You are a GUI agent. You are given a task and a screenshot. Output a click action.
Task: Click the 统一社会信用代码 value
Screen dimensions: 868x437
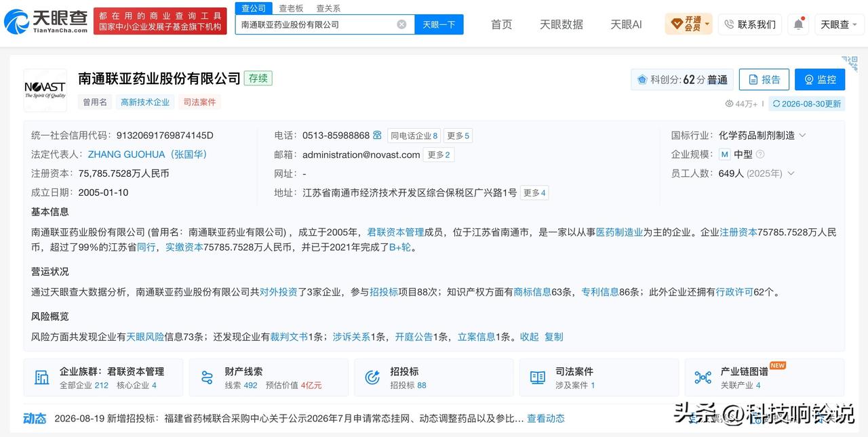tap(165, 136)
